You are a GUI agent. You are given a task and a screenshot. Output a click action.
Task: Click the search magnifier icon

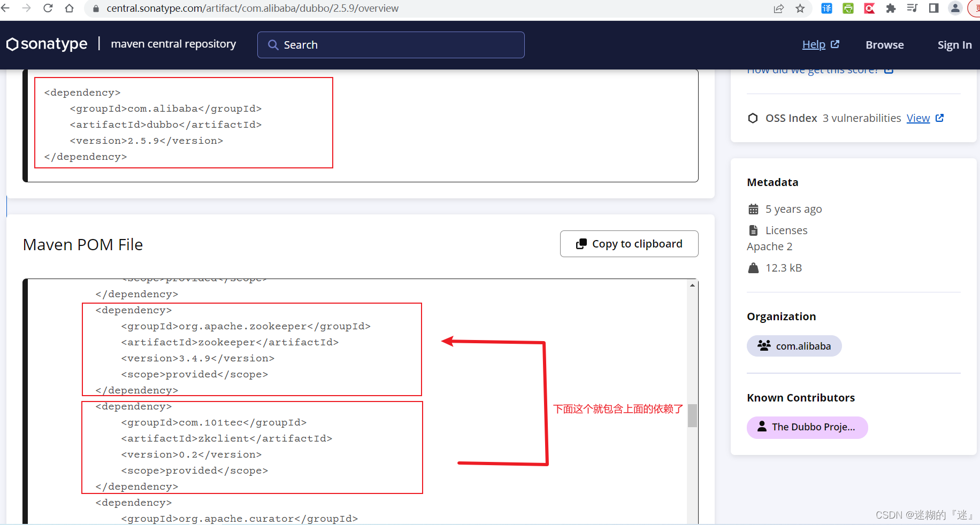tap(273, 45)
